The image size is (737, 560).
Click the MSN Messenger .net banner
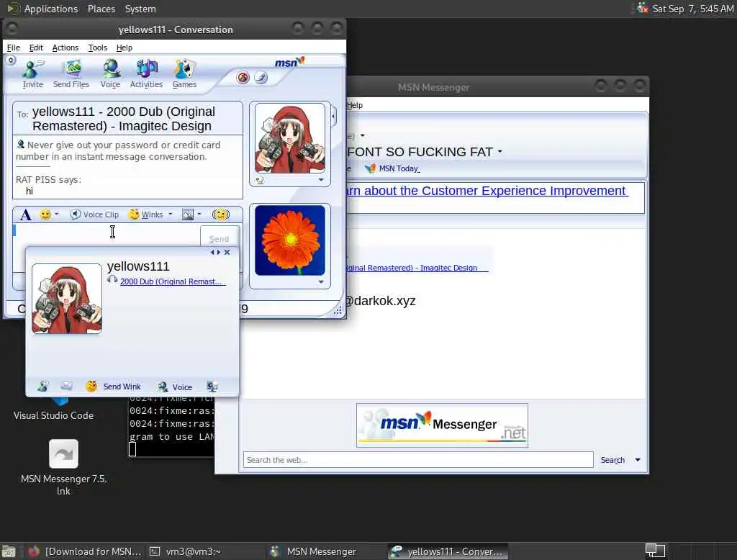tap(442, 425)
